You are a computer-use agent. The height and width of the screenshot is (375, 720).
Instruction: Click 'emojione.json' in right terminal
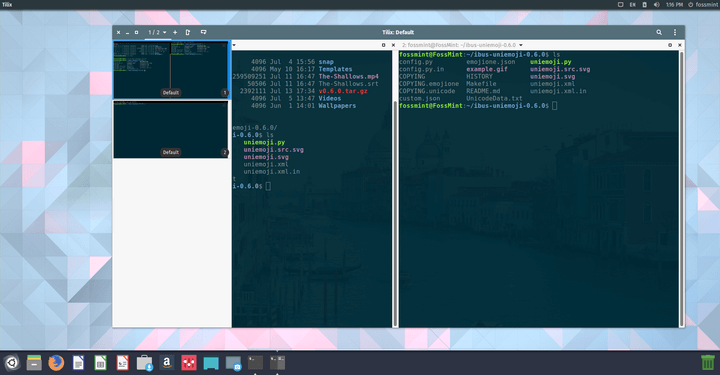pos(490,62)
